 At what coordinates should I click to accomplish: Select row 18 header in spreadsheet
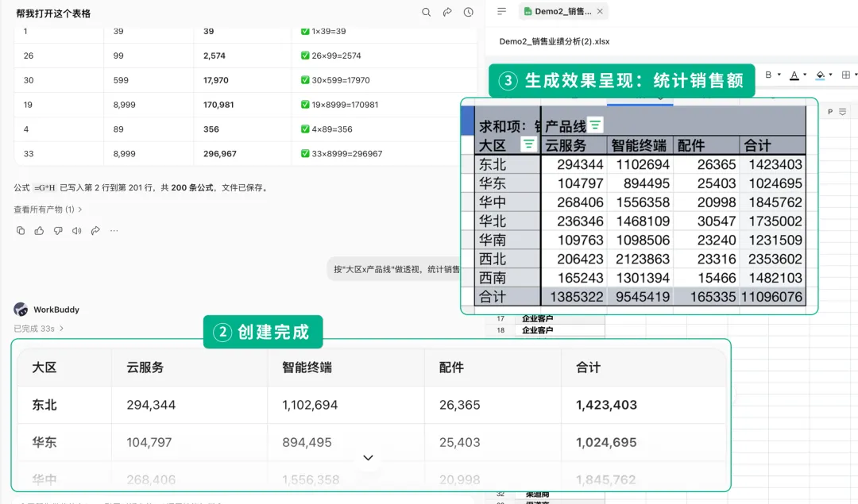pyautogui.click(x=500, y=330)
